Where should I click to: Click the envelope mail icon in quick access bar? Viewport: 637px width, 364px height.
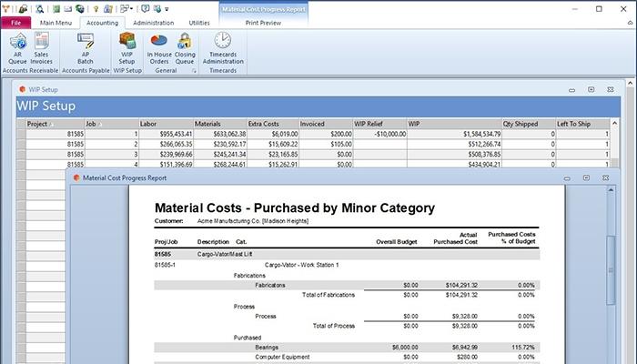point(68,9)
